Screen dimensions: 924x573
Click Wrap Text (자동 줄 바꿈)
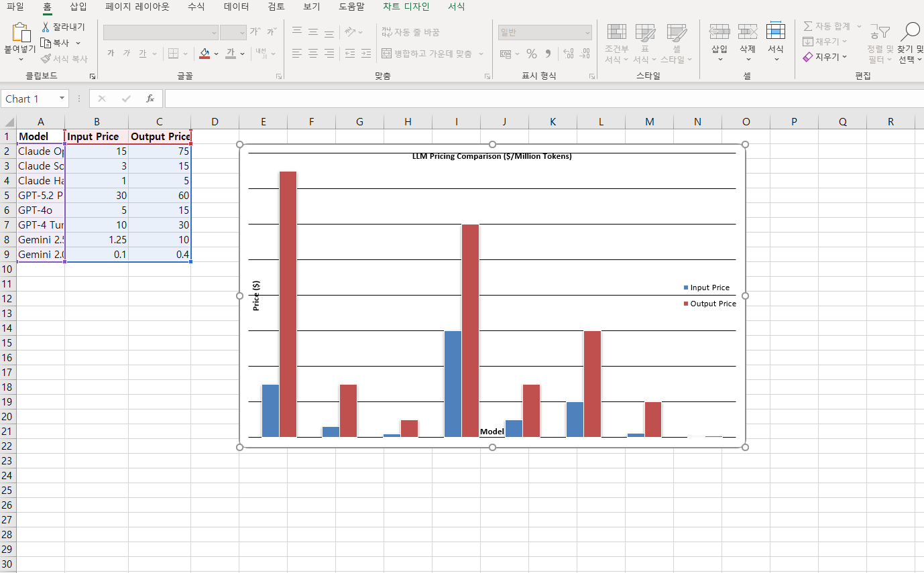point(410,31)
